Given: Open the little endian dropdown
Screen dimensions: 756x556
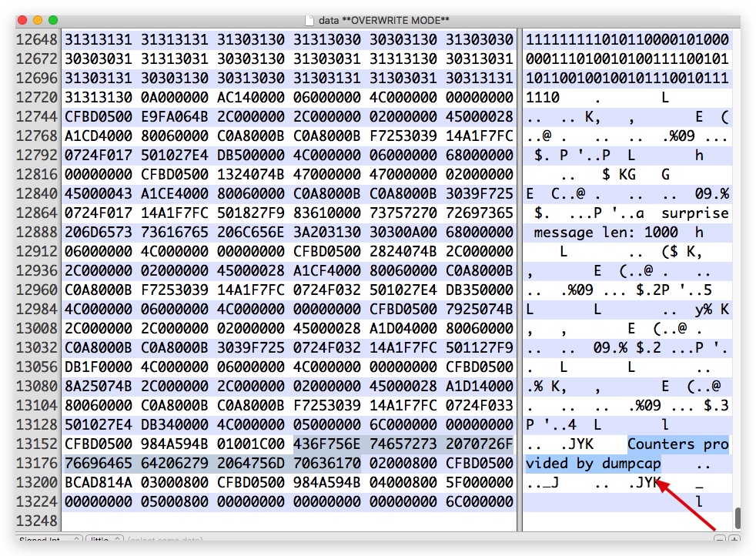Looking at the screenshot, I should click(x=105, y=538).
